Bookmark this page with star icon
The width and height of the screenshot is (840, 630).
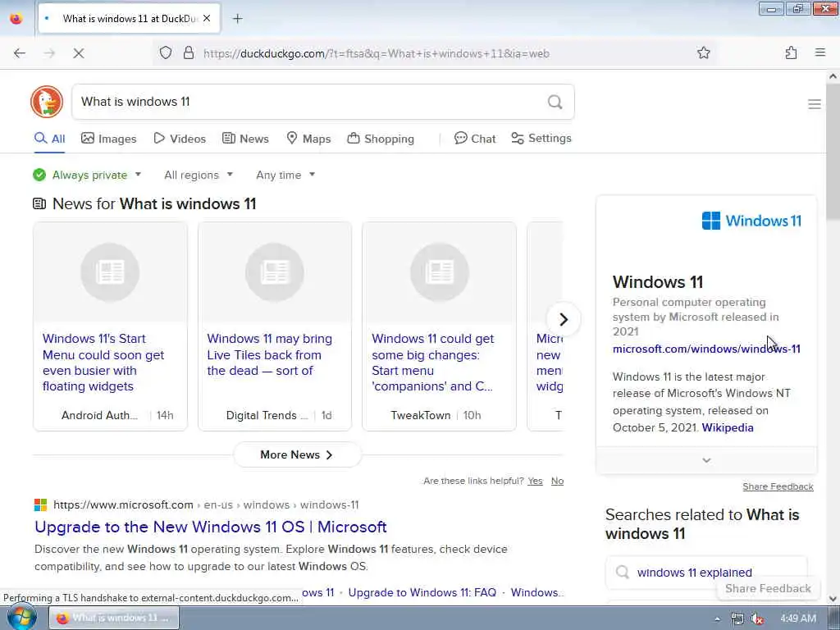click(703, 52)
